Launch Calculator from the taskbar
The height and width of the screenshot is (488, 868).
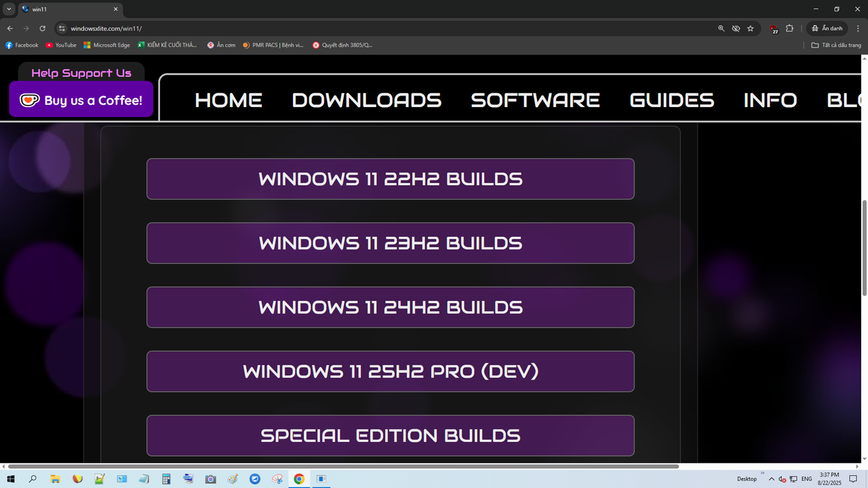click(165, 479)
